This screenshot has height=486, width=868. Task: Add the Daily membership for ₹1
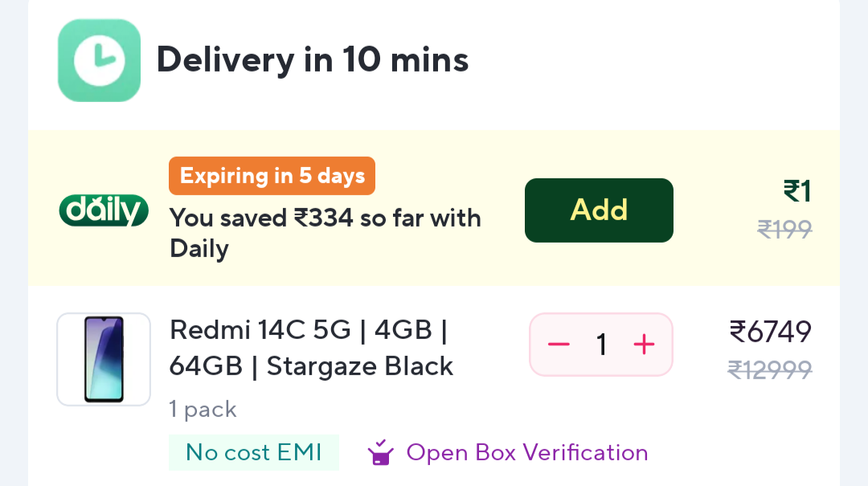(599, 210)
